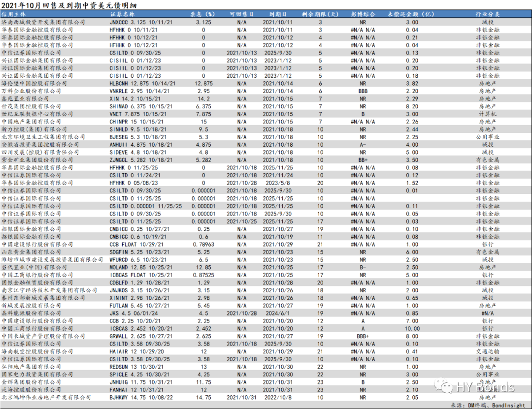Click issuer 新力控股(集团)有限公司
The height and width of the screenshot is (409, 532).
point(34,129)
